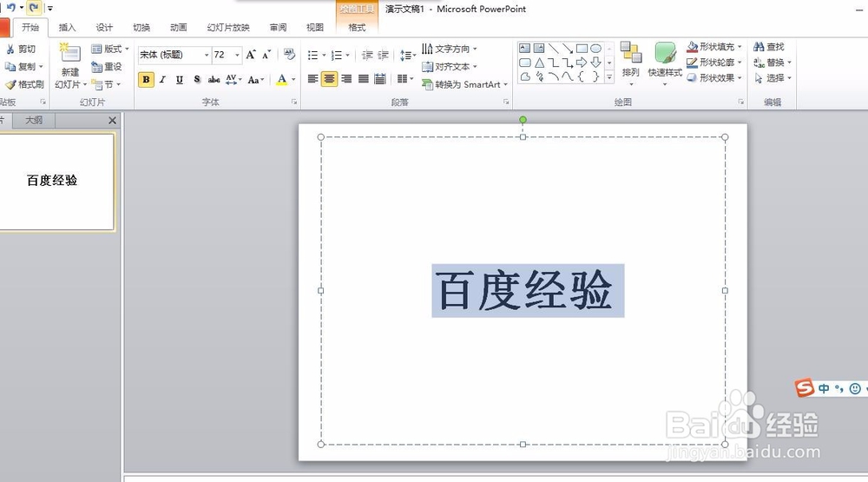868x482 pixels.
Task: Close the slides outline pane
Action: coord(112,120)
